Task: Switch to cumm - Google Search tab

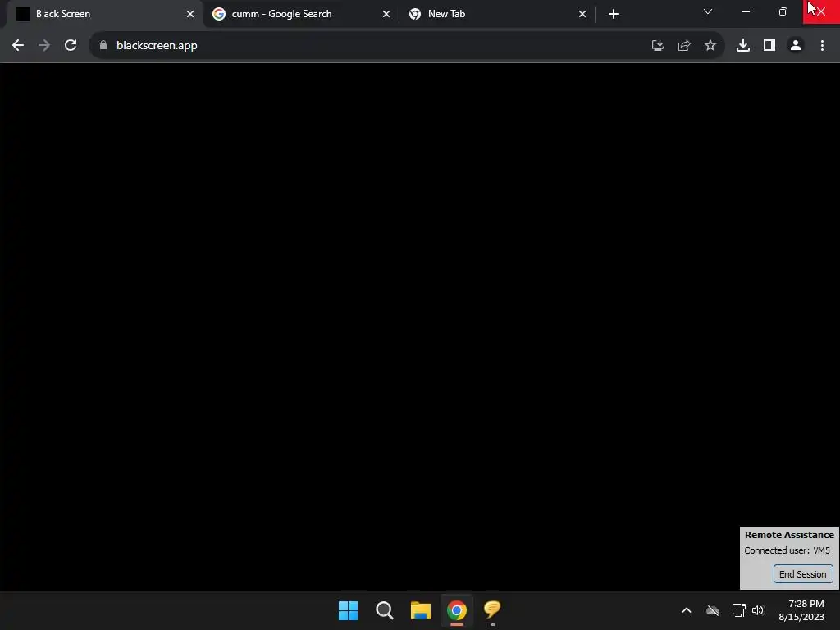Action: click(x=300, y=14)
